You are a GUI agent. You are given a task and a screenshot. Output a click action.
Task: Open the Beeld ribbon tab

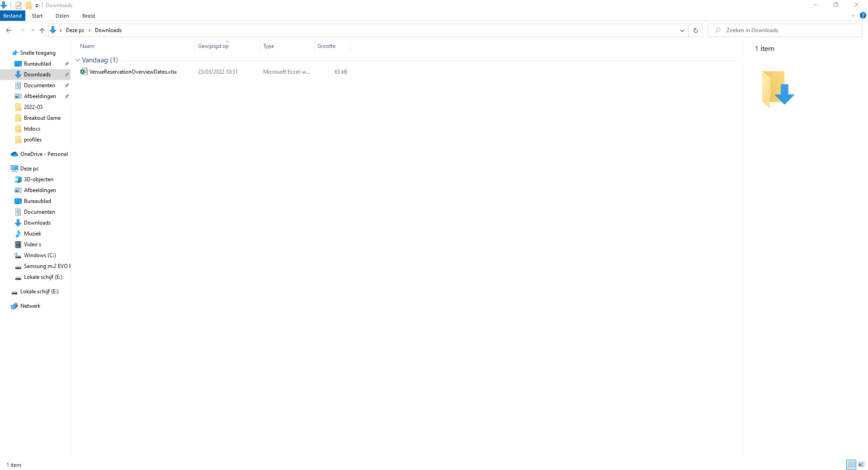tap(89, 16)
